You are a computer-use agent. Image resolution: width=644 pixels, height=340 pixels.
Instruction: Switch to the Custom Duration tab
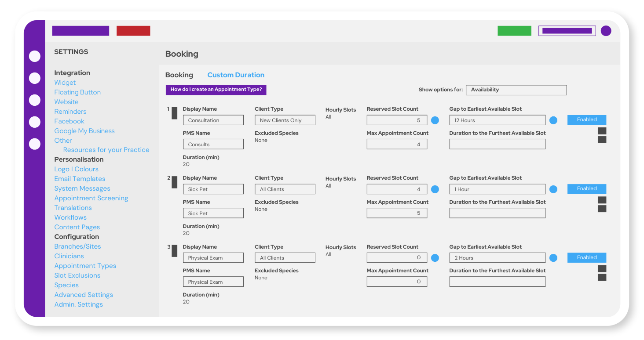[236, 75]
